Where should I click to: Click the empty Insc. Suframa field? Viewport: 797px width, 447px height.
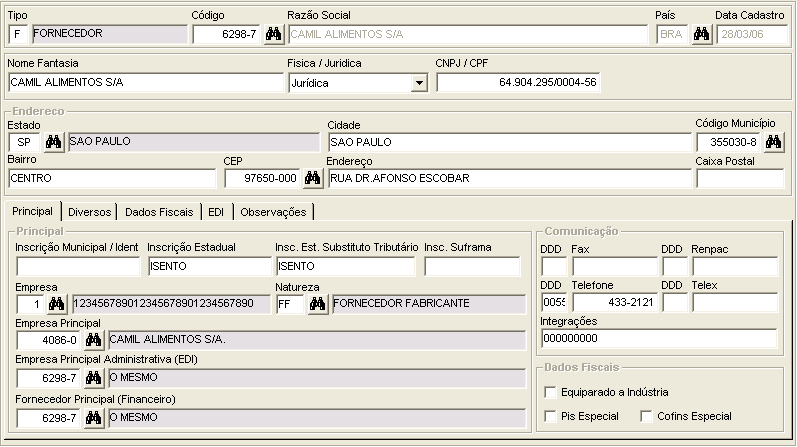[472, 266]
